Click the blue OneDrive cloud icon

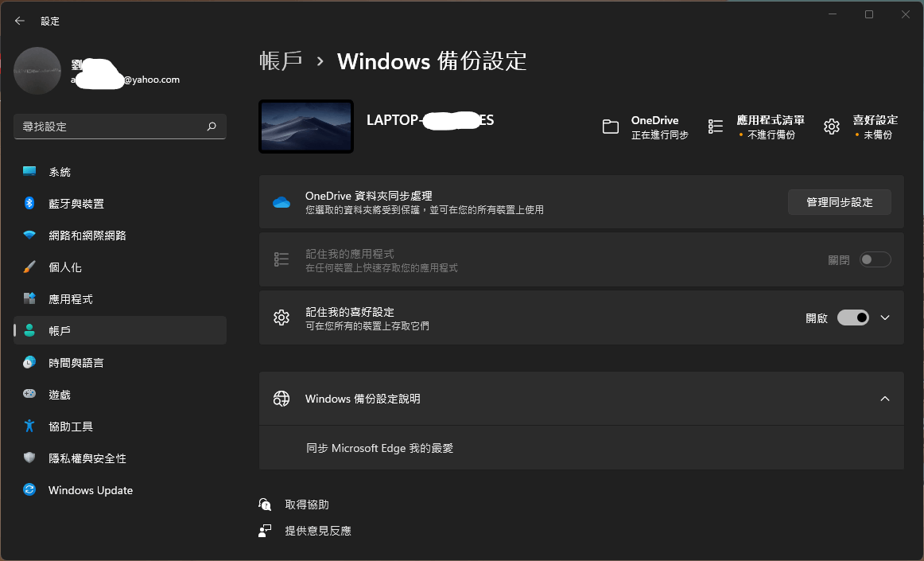[281, 202]
